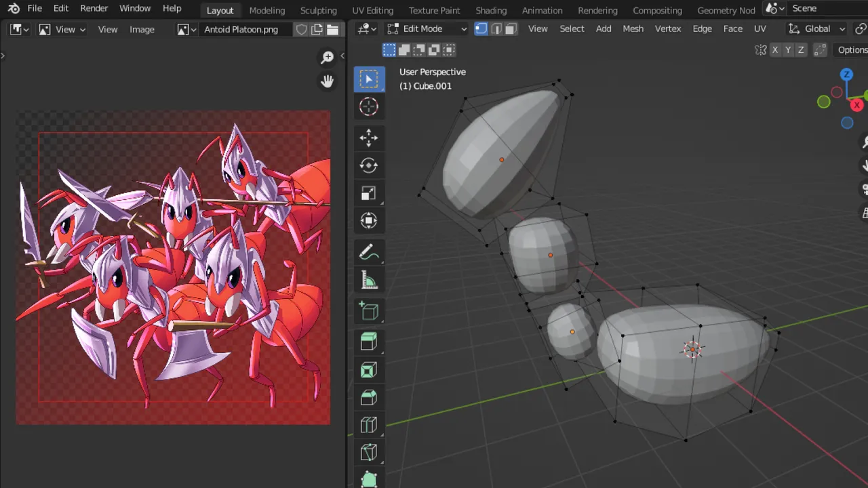The height and width of the screenshot is (488, 868).
Task: Switch to the Layout workspace tab
Action: 220,10
